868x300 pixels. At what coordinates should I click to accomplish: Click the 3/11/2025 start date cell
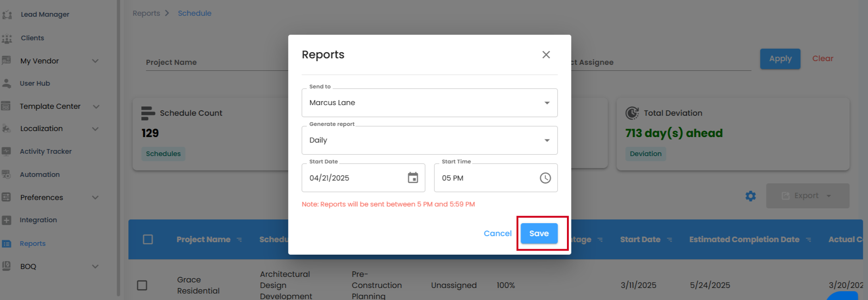tap(638, 285)
